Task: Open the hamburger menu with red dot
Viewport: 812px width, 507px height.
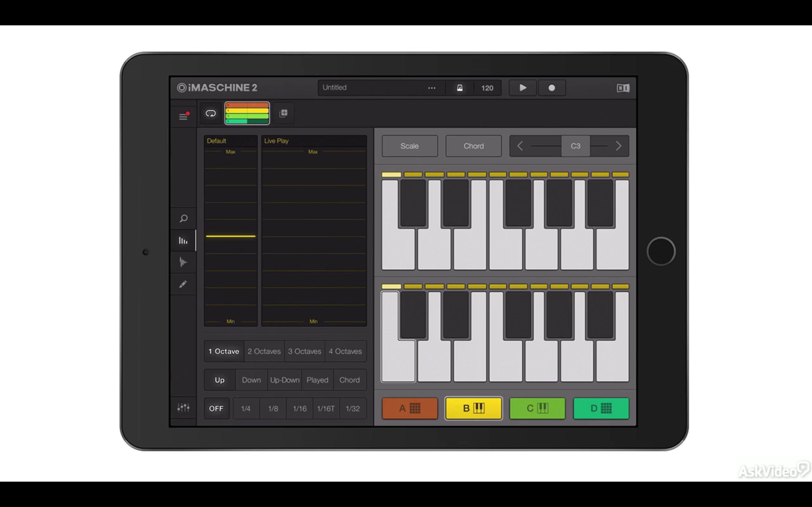Action: 183,116
